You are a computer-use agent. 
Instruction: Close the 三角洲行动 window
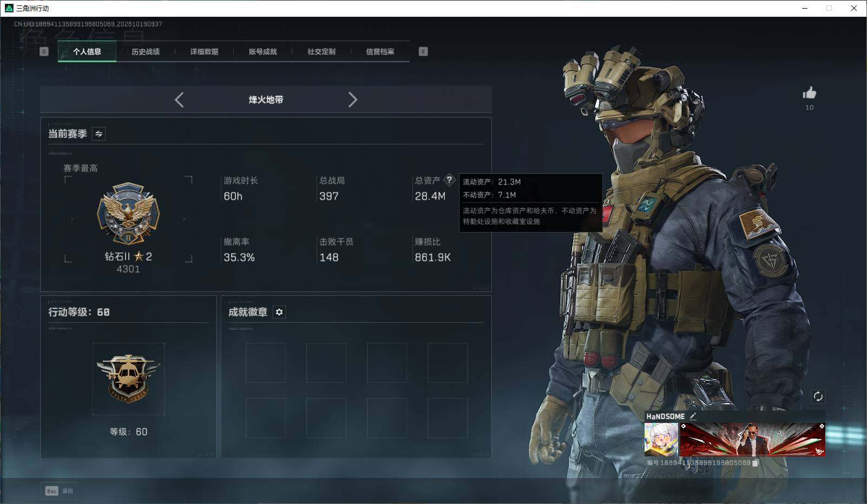pyautogui.click(x=854, y=8)
